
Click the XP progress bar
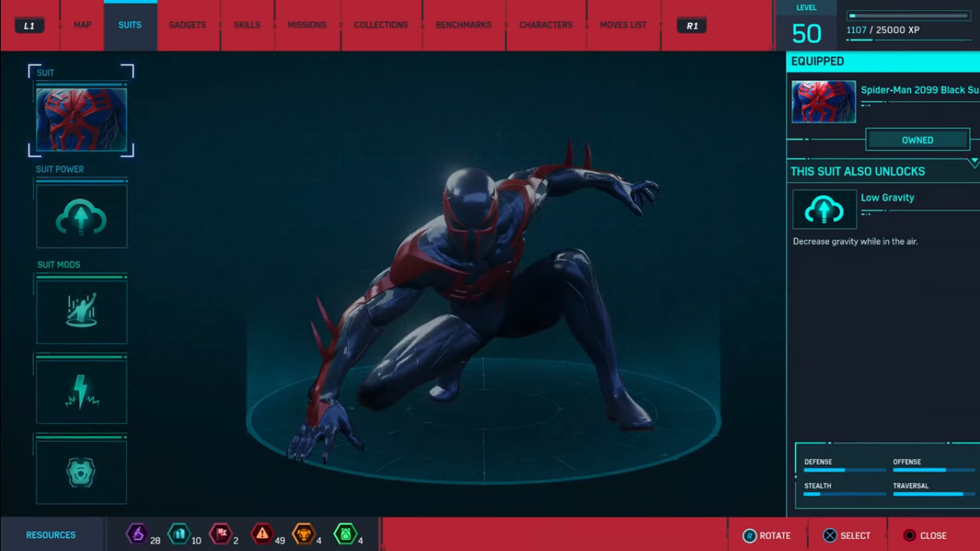coord(908,13)
